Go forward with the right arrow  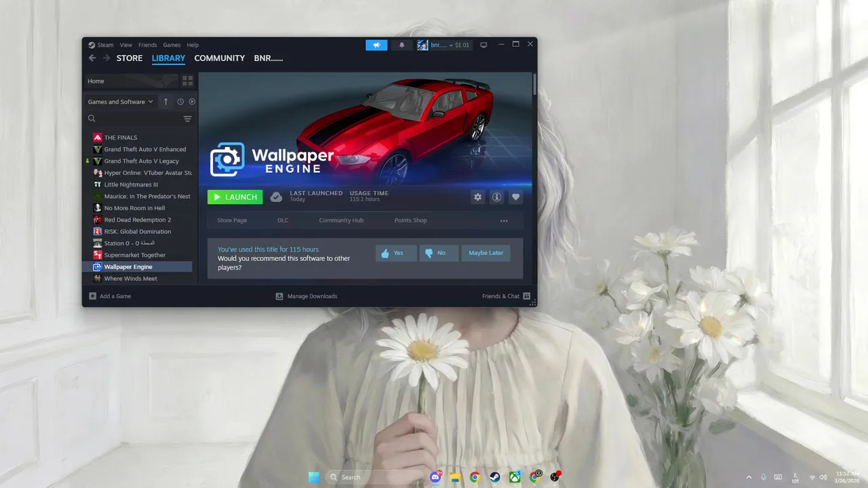[106, 58]
